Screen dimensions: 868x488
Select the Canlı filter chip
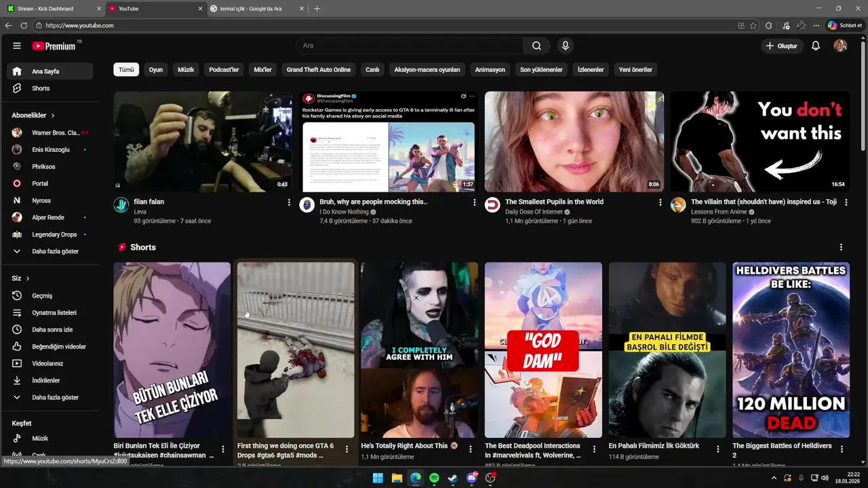pos(372,70)
